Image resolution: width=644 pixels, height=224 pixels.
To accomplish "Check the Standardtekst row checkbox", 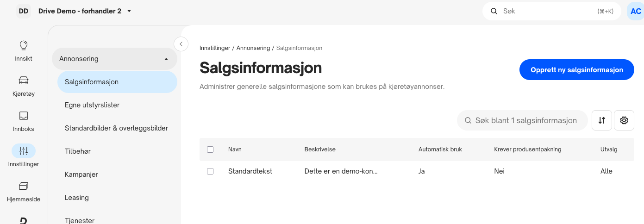I will tap(210, 171).
